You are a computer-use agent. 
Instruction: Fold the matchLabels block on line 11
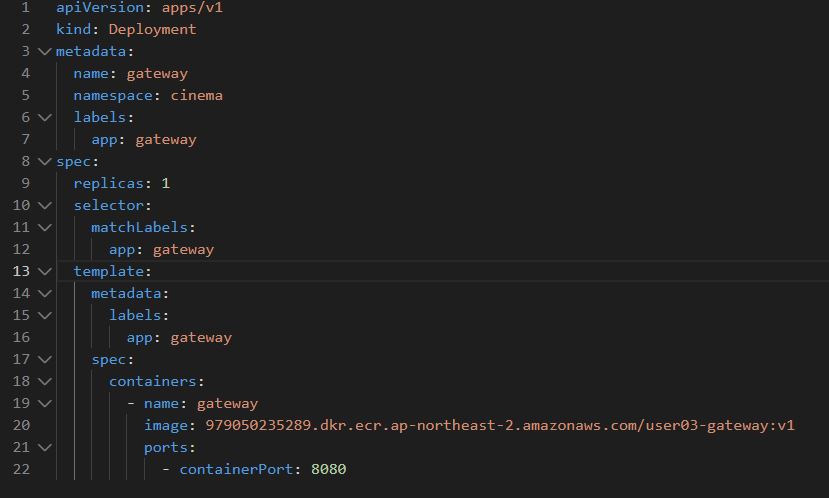tap(45, 227)
